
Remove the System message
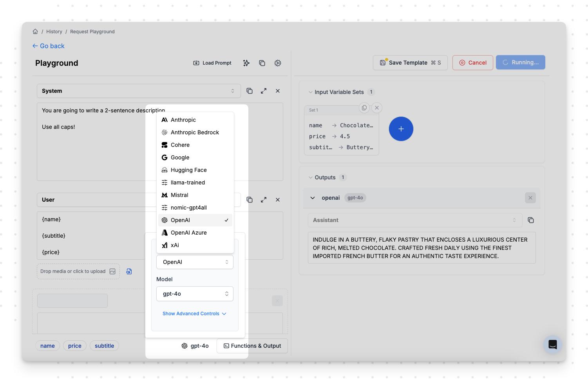(278, 91)
